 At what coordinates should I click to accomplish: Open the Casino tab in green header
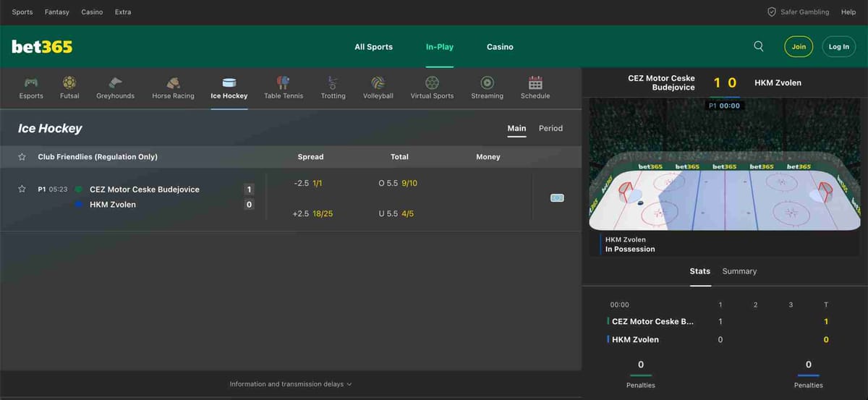[x=500, y=47]
